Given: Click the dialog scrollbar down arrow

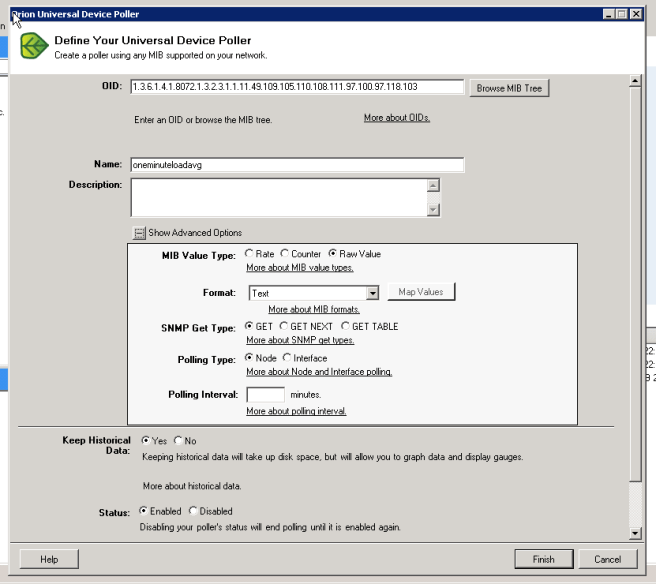Looking at the screenshot, I should coord(635,533).
